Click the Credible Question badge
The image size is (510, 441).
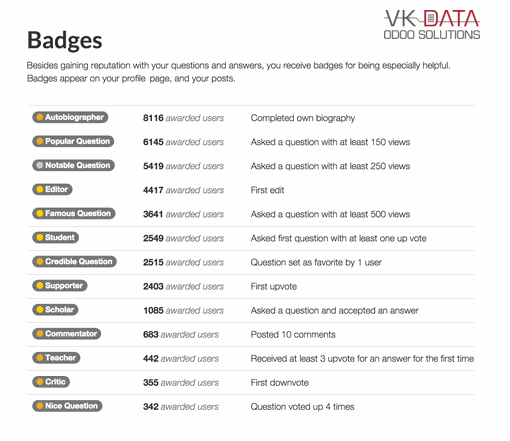pyautogui.click(x=74, y=262)
